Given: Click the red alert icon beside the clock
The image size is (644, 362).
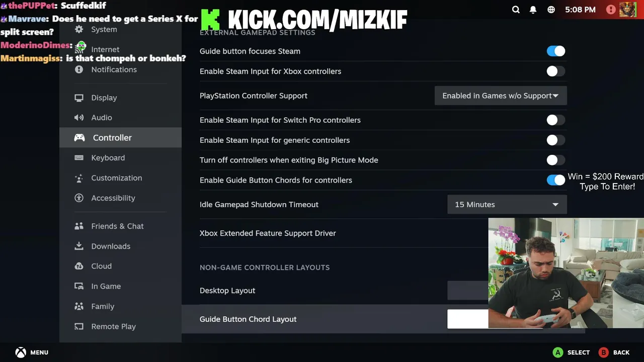Looking at the screenshot, I should (x=611, y=10).
